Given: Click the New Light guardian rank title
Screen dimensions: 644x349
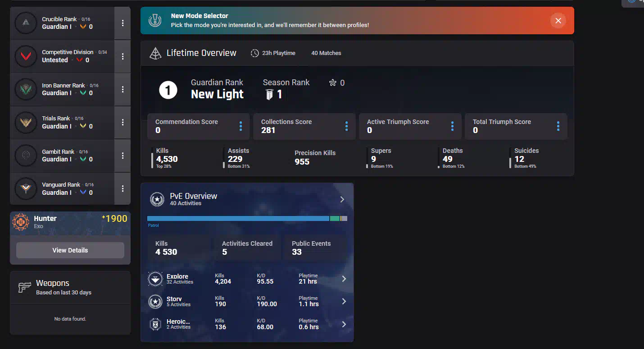Looking at the screenshot, I should [217, 94].
